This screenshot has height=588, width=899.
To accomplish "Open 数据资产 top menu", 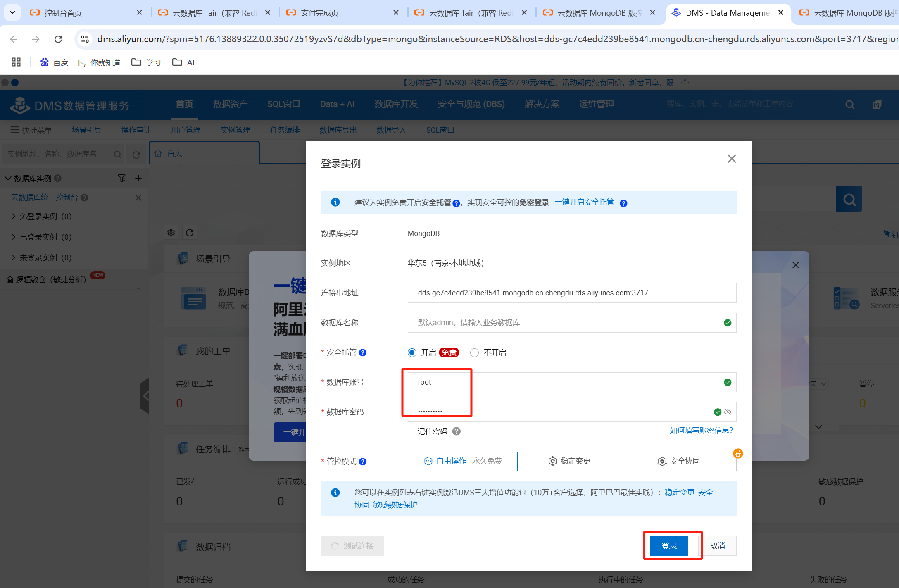I will coord(230,104).
